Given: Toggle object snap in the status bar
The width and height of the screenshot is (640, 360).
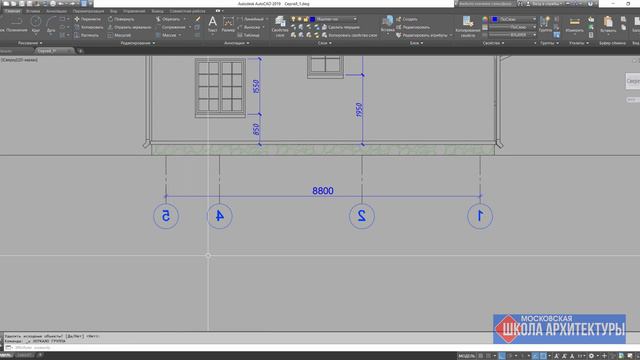Looking at the screenshot, I should [543, 356].
